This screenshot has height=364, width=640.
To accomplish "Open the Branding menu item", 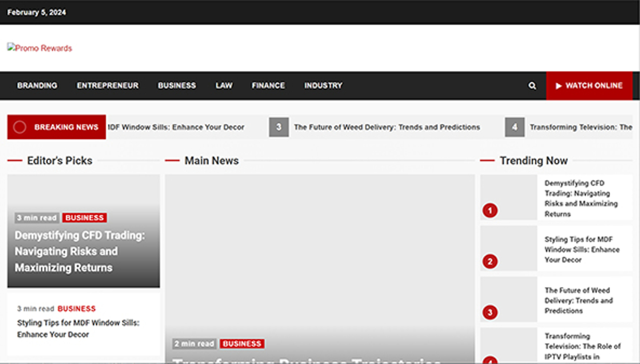I will pos(37,86).
